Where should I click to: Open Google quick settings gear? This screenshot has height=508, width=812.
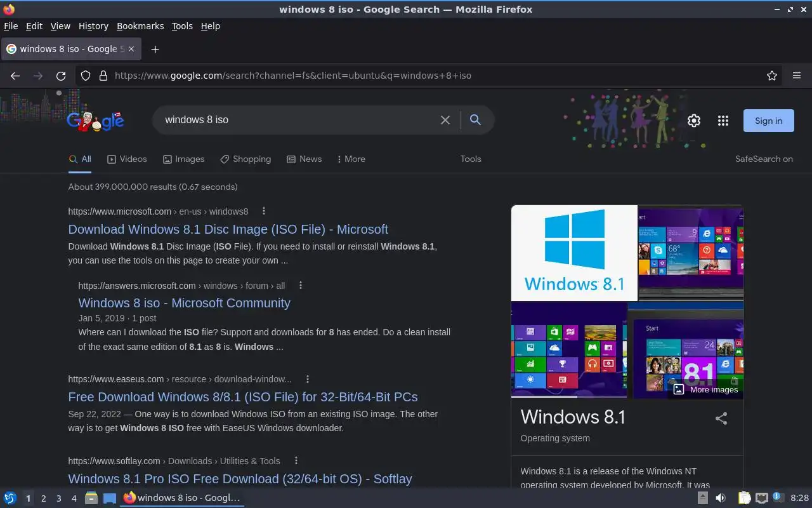(x=694, y=121)
